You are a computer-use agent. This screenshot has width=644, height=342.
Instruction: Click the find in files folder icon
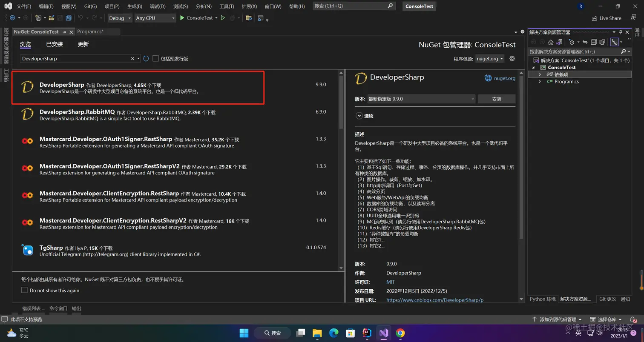point(249,18)
